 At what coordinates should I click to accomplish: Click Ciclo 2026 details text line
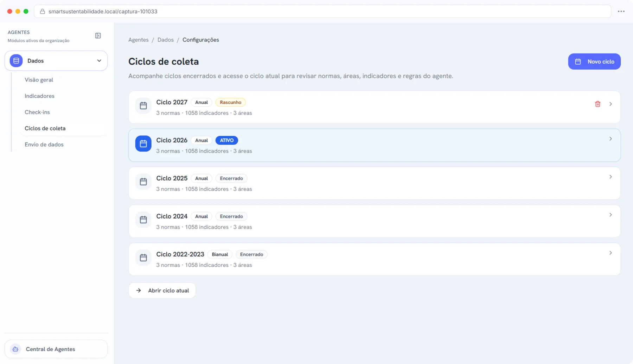tap(204, 151)
